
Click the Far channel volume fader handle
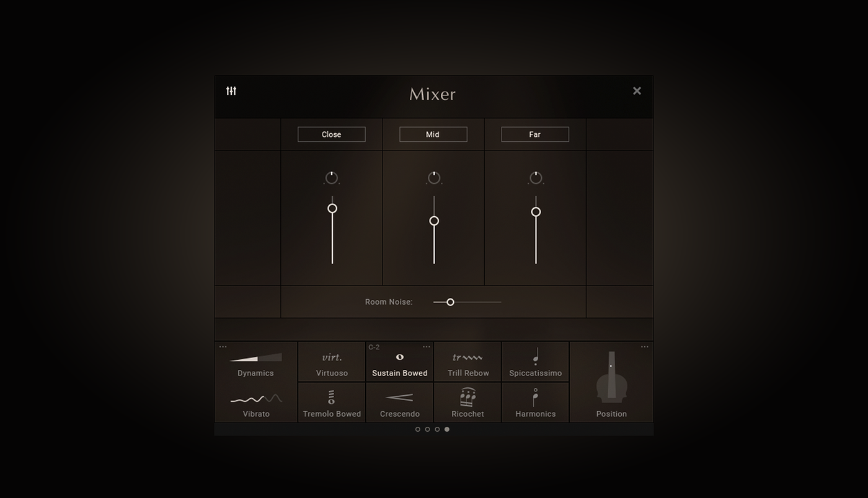tap(536, 212)
